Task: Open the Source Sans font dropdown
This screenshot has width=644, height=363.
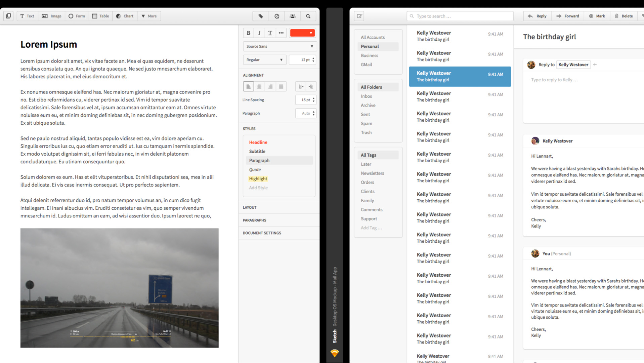Action: point(280,46)
